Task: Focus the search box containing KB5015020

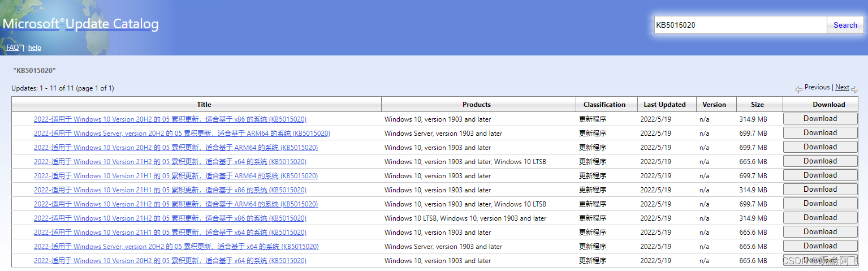Action: point(740,25)
